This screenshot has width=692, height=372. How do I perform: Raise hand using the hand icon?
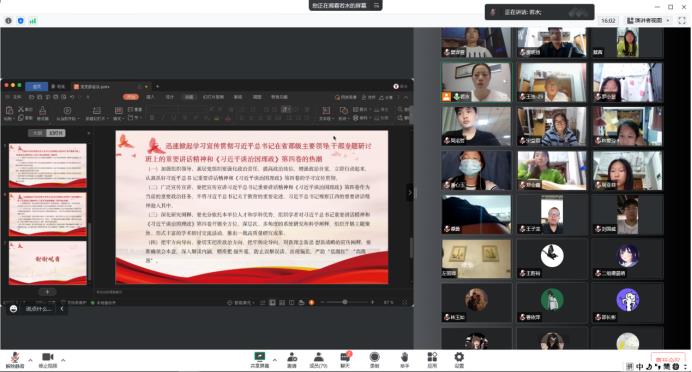point(404,360)
